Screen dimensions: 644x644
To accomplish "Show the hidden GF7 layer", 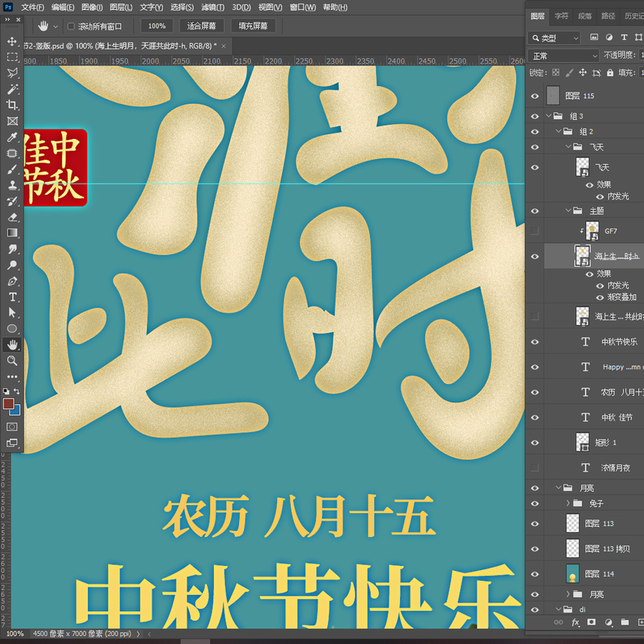I will (535, 231).
